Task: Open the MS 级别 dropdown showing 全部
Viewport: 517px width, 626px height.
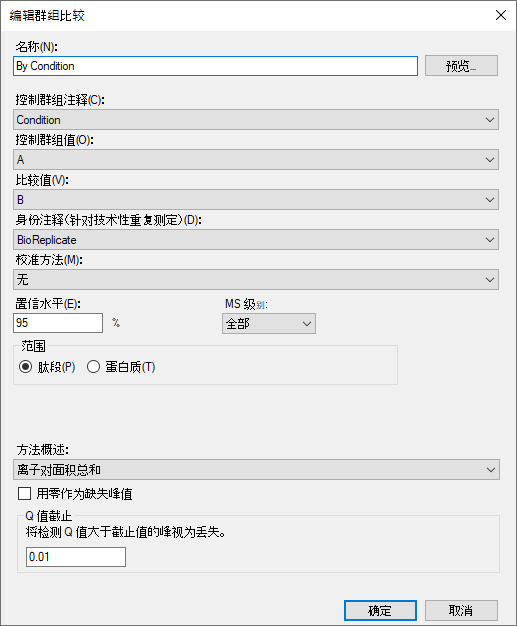Action: click(269, 323)
